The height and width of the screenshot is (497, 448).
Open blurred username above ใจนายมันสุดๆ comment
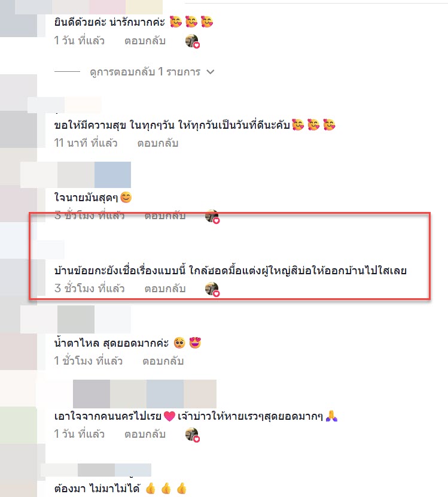[76, 175]
